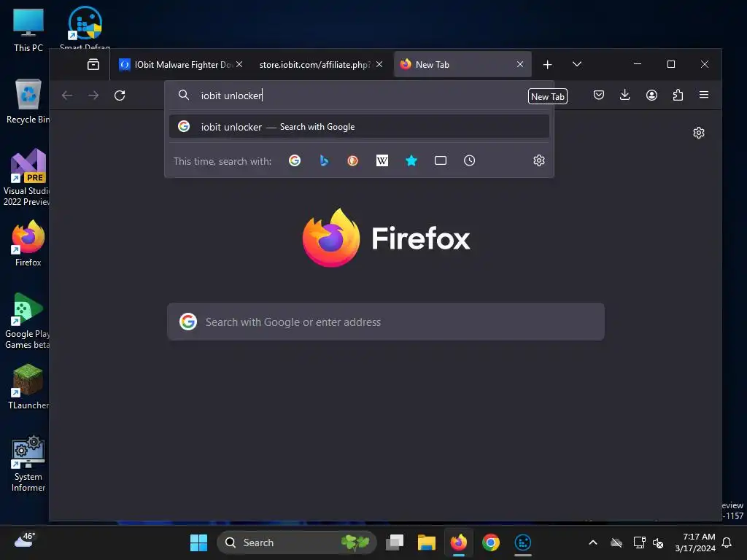The width and height of the screenshot is (747, 560).
Task: Open the notifications bell icon
Action: (x=727, y=542)
